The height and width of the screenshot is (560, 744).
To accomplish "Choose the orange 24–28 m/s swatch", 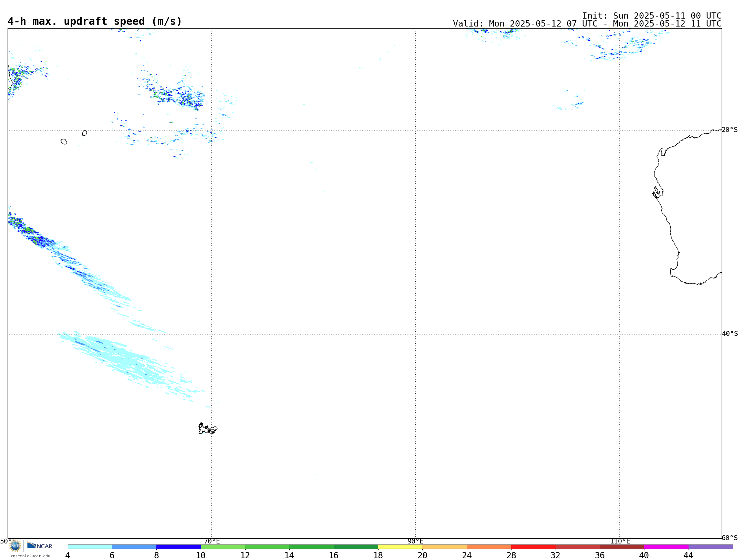I will (x=489, y=547).
